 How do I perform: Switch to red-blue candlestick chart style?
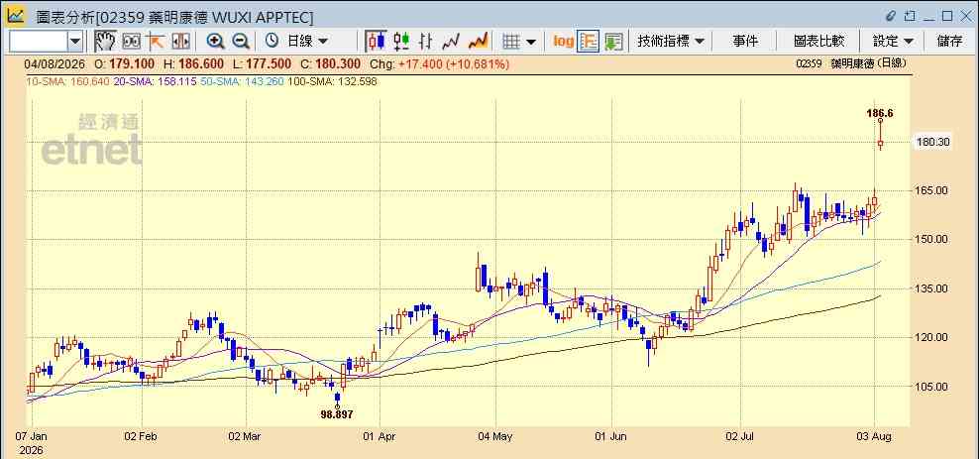(x=376, y=42)
